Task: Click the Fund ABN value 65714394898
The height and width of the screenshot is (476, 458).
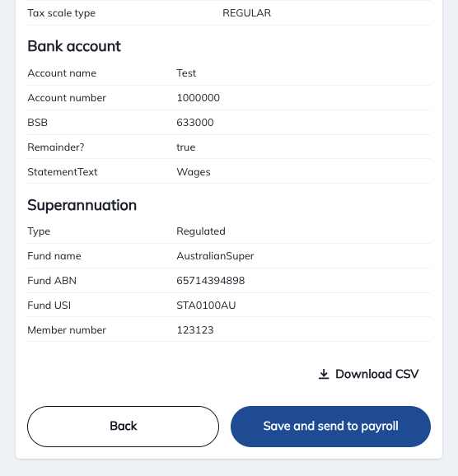Action: pyautogui.click(x=211, y=281)
